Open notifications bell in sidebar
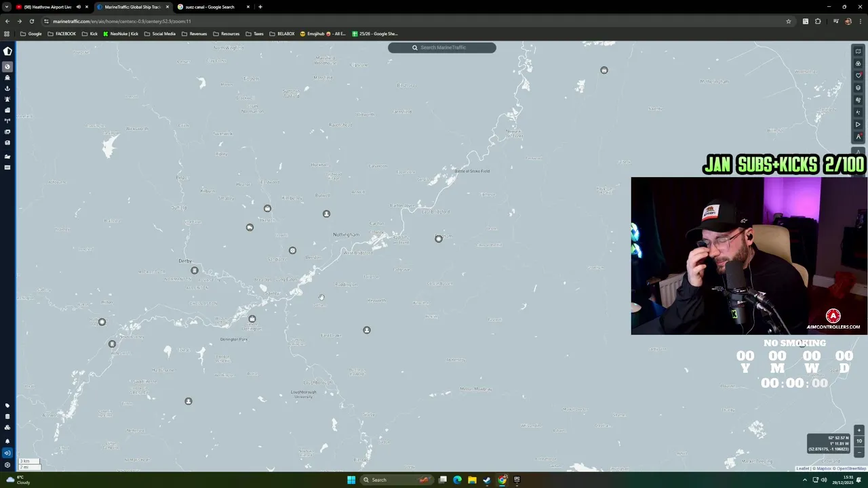 [x=7, y=441]
